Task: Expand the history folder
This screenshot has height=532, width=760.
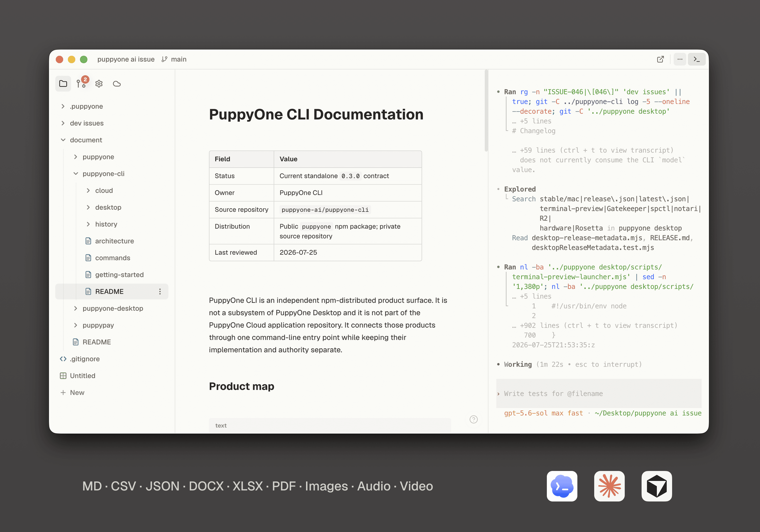Action: [88, 224]
